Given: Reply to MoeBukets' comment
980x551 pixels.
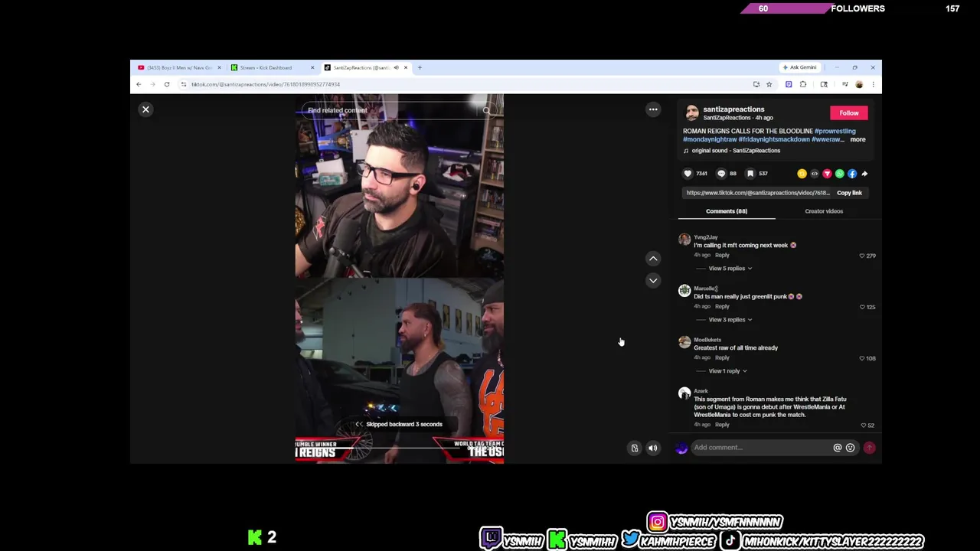Looking at the screenshot, I should (722, 357).
